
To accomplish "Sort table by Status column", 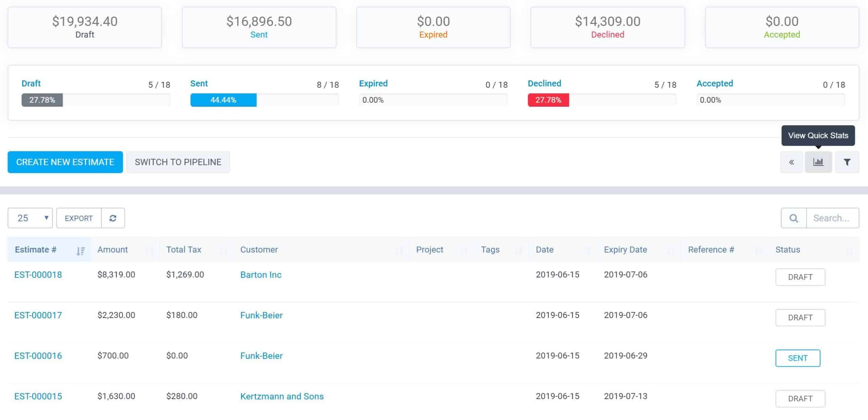I will [787, 249].
